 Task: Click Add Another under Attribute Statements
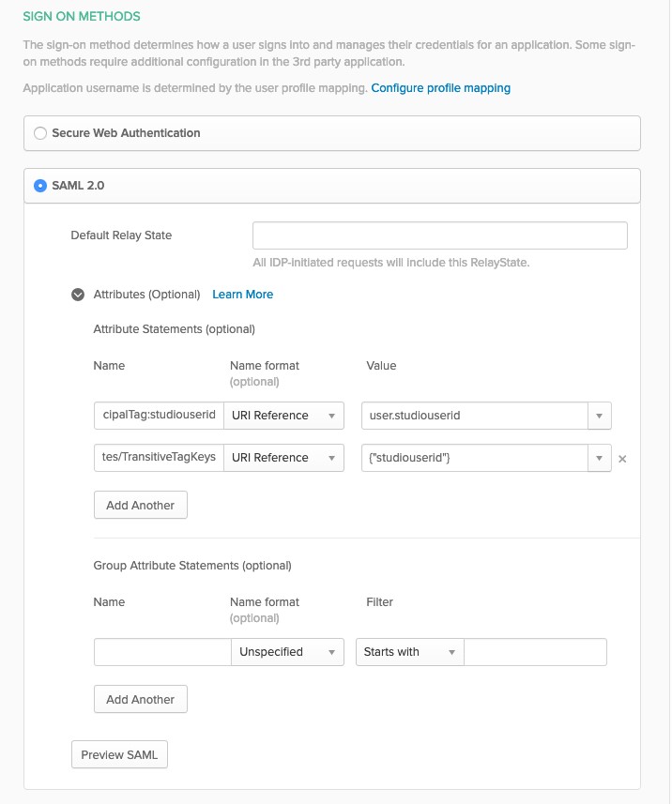[141, 505]
